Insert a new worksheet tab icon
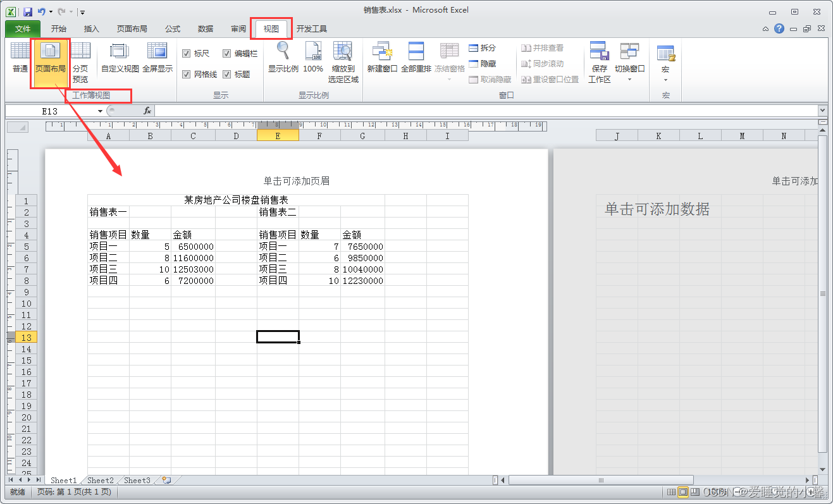833x504 pixels. pos(166,480)
